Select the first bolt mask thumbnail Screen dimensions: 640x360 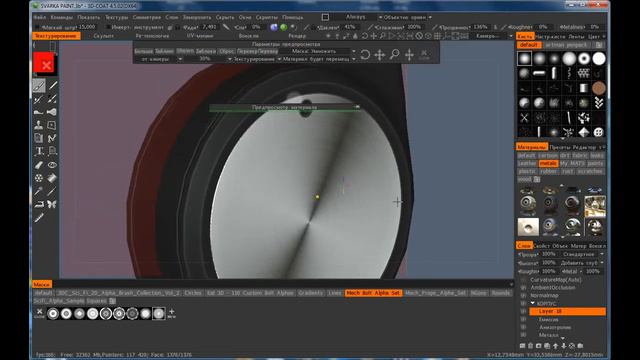(x=53, y=313)
